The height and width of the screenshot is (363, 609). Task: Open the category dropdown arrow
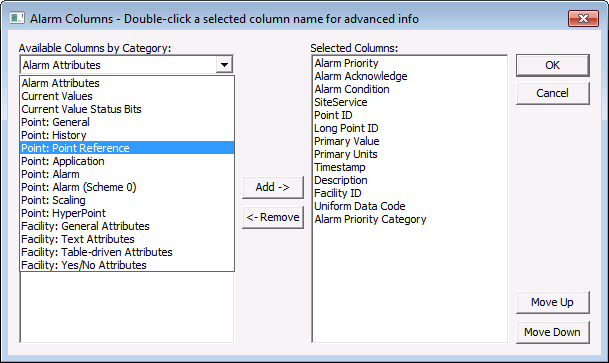click(x=224, y=65)
